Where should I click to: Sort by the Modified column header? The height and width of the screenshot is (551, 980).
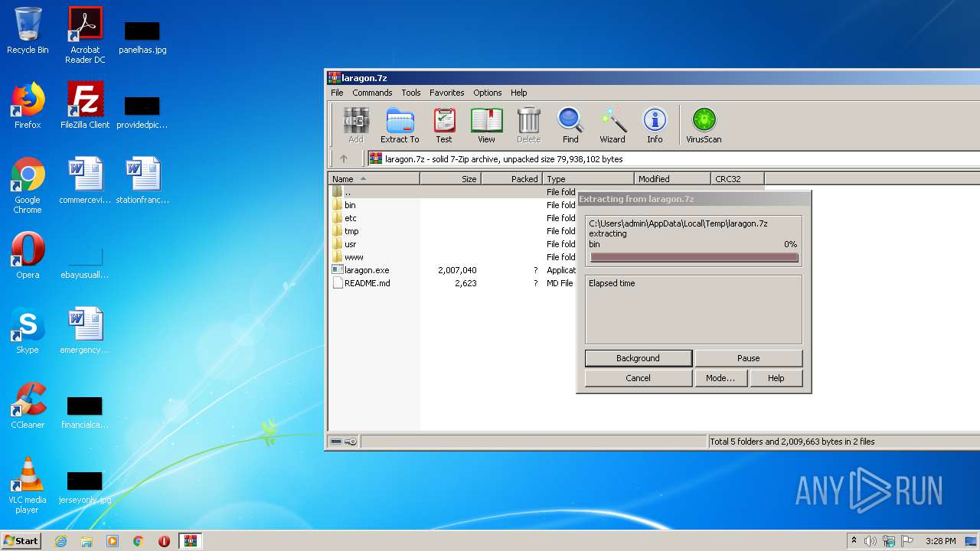coord(672,179)
